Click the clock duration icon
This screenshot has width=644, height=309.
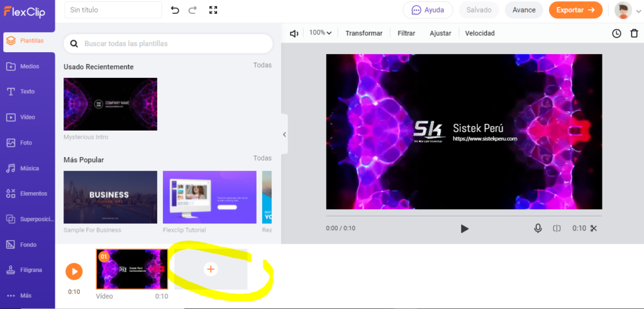tap(616, 34)
